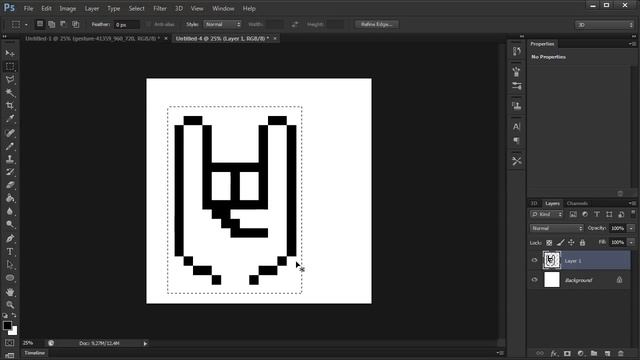Select the Hand tool
The image size is (640, 360).
click(x=10, y=292)
